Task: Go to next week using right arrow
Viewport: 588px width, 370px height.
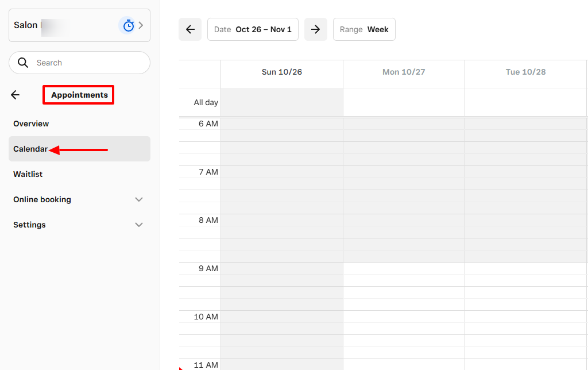Action: tap(315, 29)
